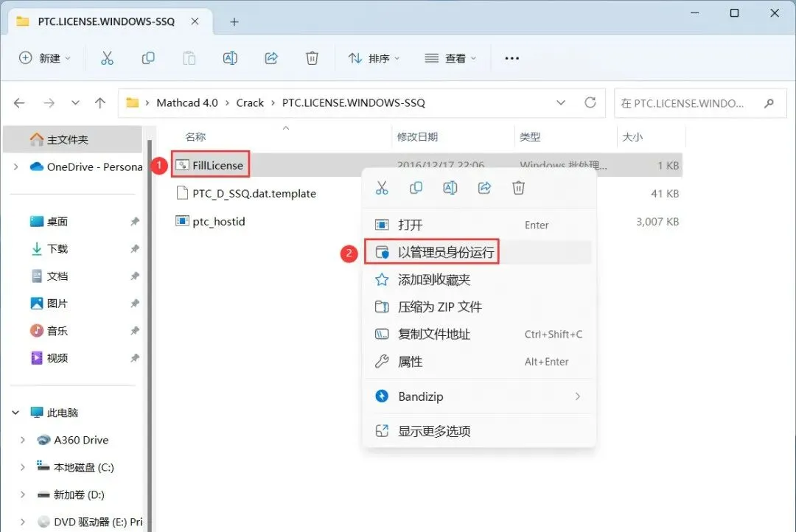Select the ptc_hostid file

pos(210,221)
